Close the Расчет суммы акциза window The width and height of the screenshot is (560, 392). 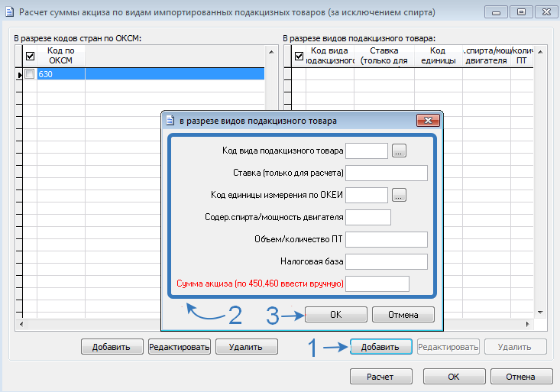(546, 12)
